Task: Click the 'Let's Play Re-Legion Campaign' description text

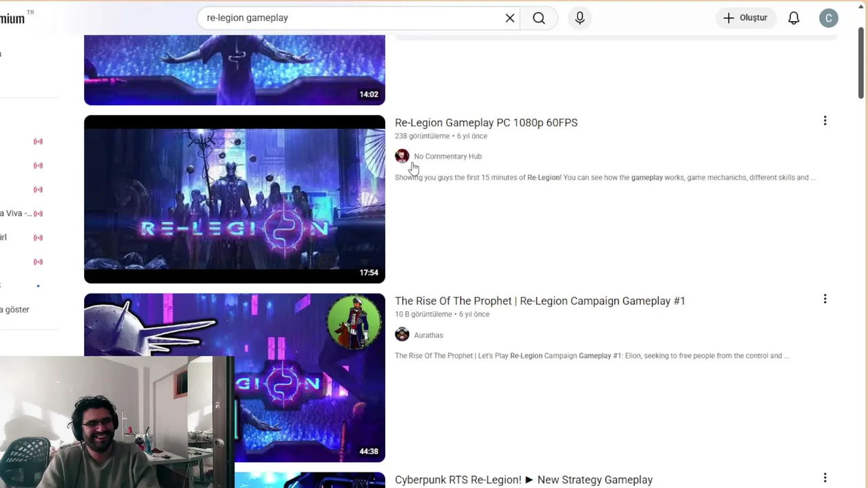Action: pyautogui.click(x=591, y=356)
